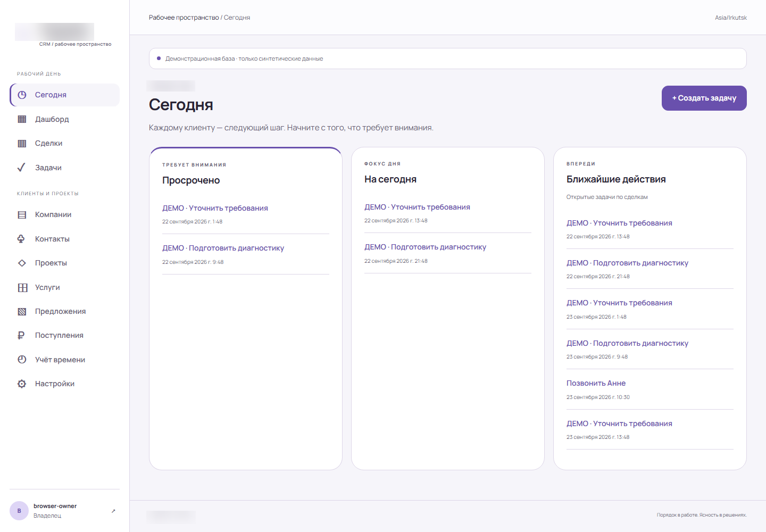Viewport: 766px width, 532px height.
Task: Go to the Сделки section
Action: pyautogui.click(x=64, y=143)
